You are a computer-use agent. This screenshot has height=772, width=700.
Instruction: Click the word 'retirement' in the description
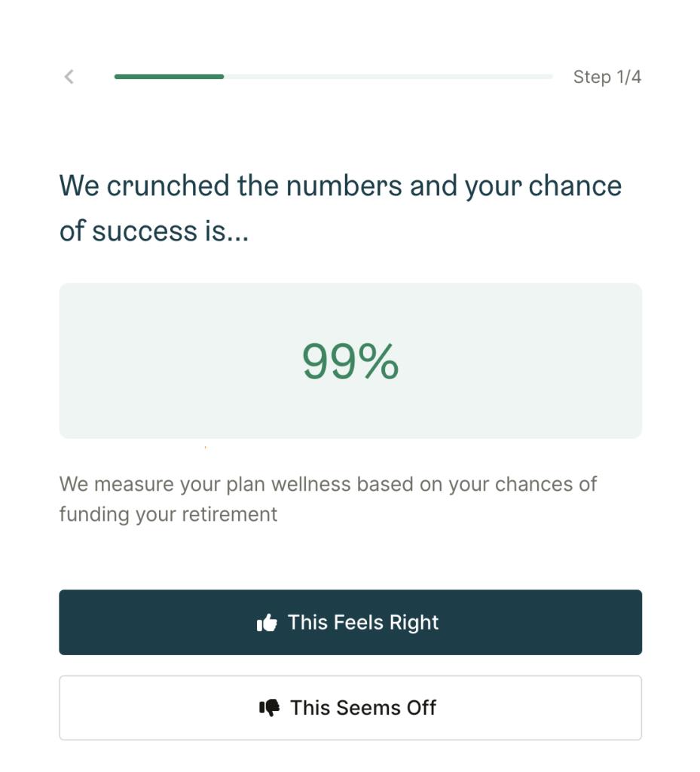[x=230, y=514]
